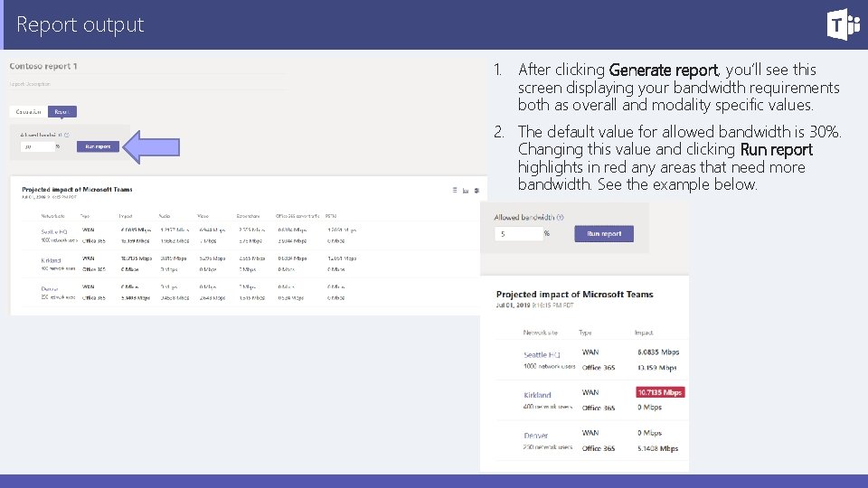Click 'Projected impact of Microsoft Teams' heading in example panel
Viewport: 868px width, 488px height.
(x=575, y=295)
